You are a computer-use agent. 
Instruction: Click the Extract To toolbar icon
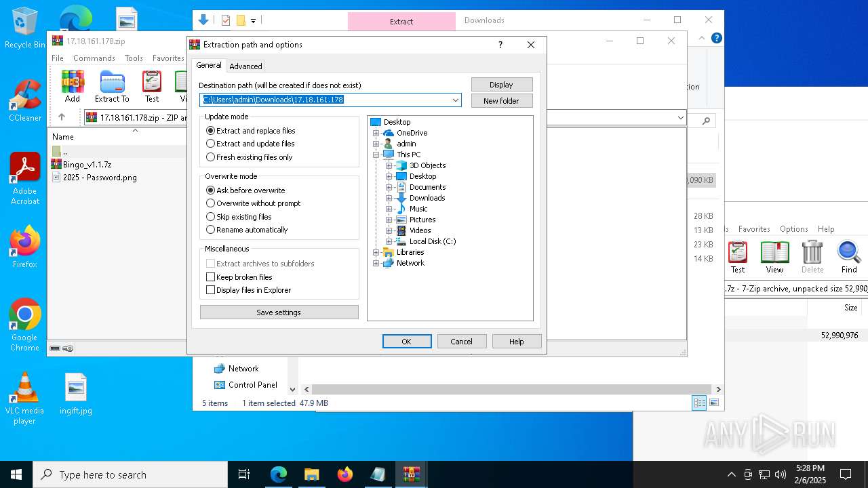112,87
